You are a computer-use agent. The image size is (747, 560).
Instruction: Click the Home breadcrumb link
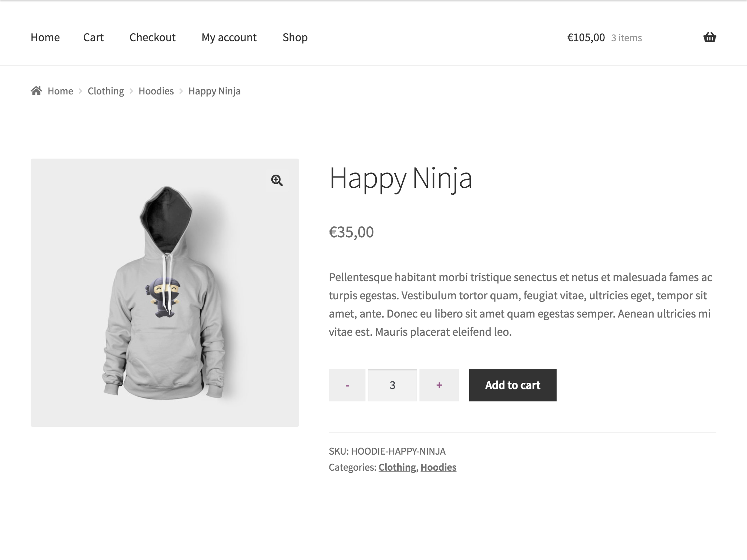point(60,91)
